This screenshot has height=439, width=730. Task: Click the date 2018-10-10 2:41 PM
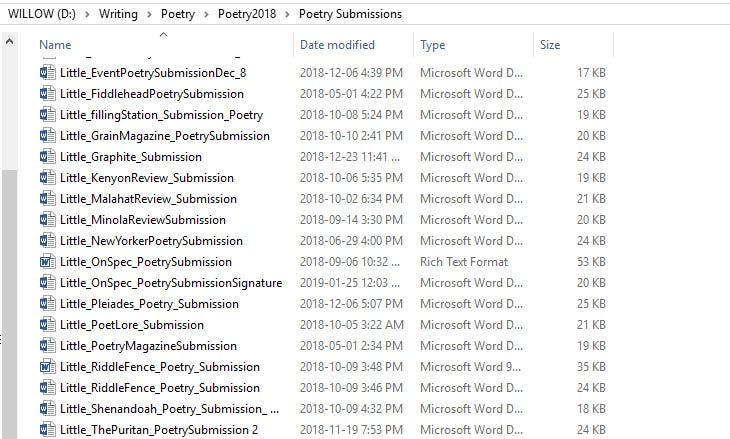point(351,136)
